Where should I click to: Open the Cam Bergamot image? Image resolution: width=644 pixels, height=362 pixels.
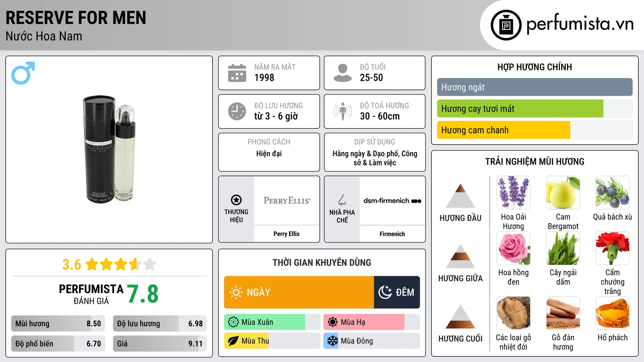click(563, 193)
